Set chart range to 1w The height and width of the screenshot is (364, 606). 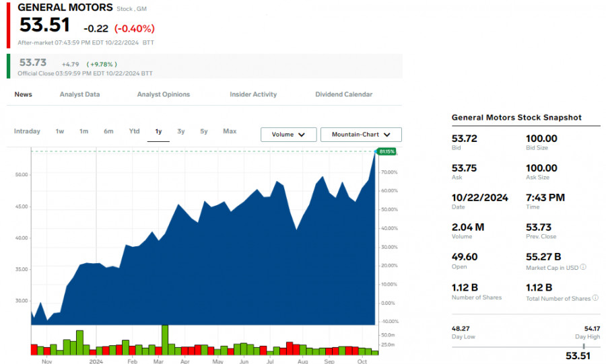59,131
